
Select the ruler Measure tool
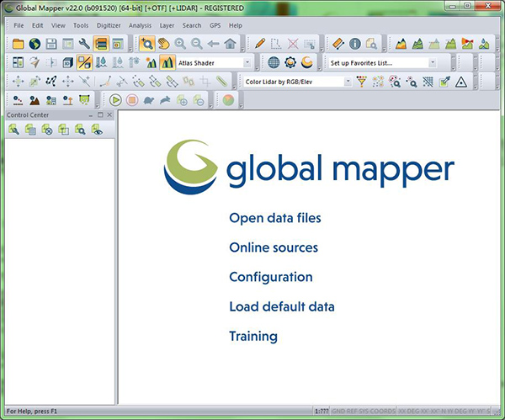click(x=338, y=44)
